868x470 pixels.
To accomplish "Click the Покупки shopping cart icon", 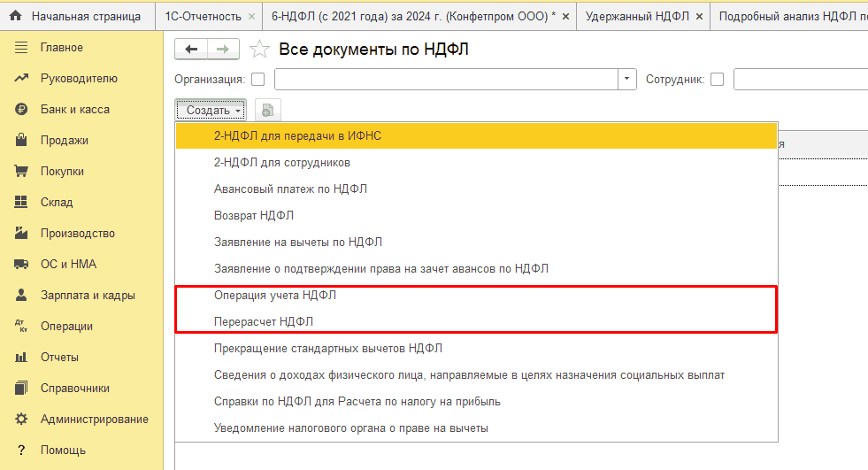I will tap(21, 171).
